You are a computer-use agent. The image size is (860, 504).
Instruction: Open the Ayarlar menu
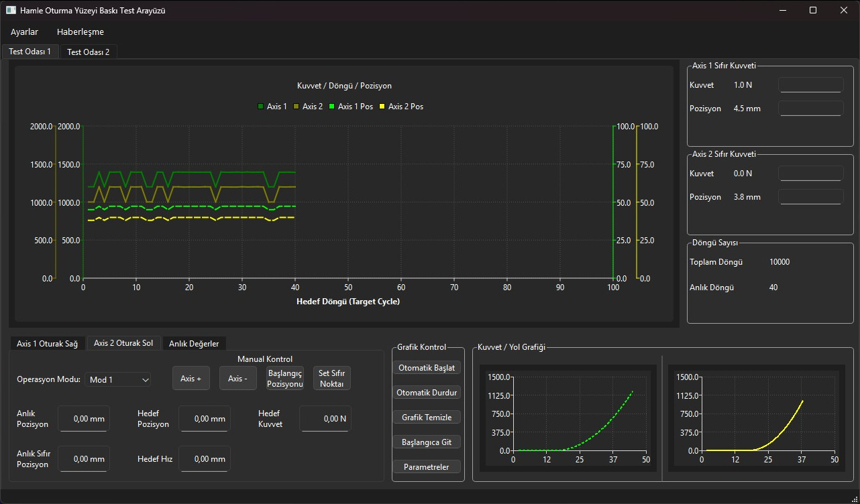pyautogui.click(x=24, y=31)
